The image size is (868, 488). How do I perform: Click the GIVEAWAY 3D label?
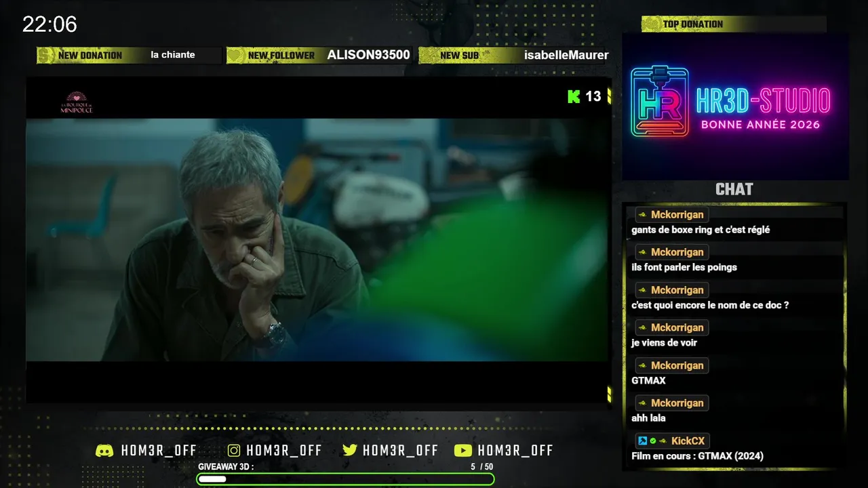click(x=226, y=467)
